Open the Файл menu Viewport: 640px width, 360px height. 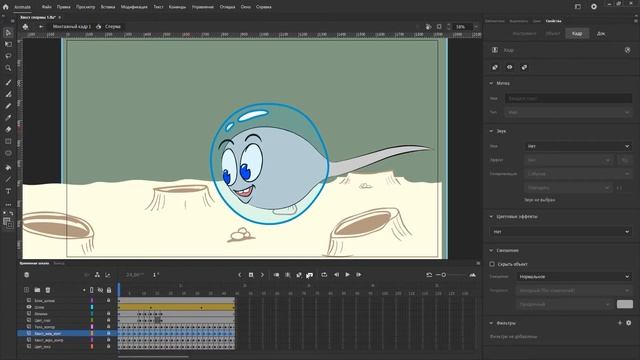tap(47, 7)
